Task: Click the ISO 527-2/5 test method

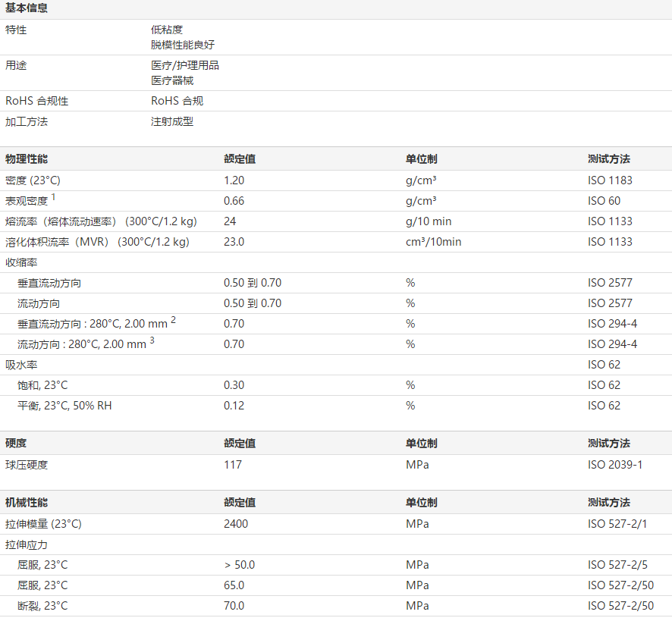Action: (x=617, y=565)
